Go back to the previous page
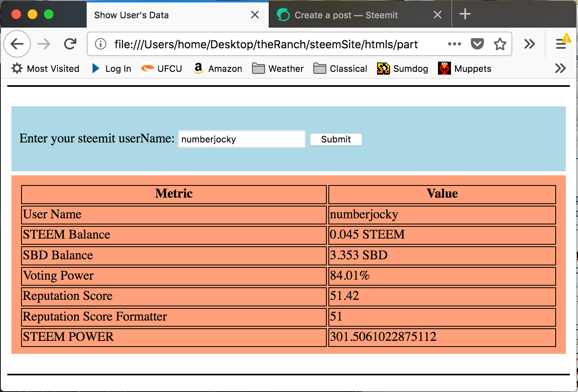 (x=17, y=44)
